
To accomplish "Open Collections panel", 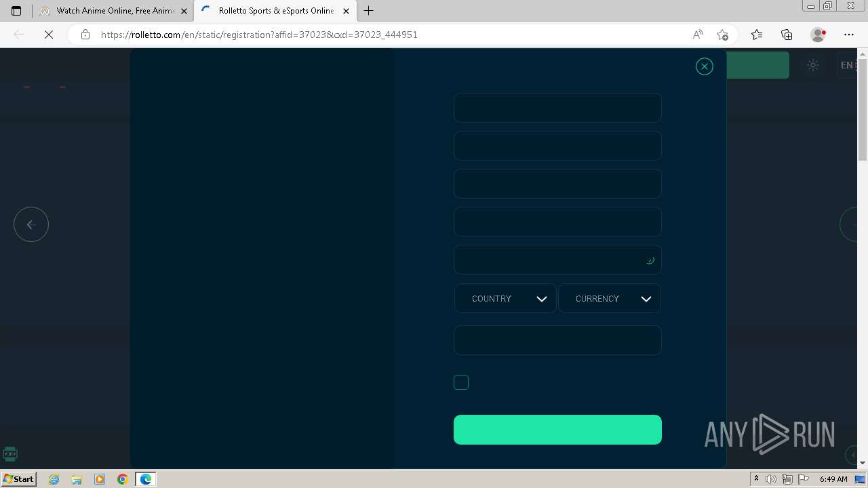I will [787, 35].
